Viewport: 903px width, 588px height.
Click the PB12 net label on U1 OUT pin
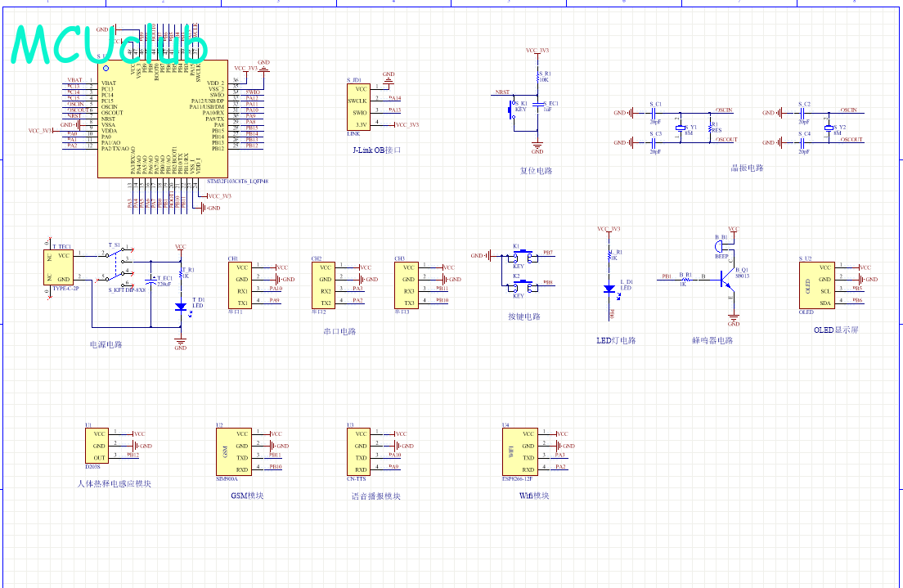click(133, 455)
